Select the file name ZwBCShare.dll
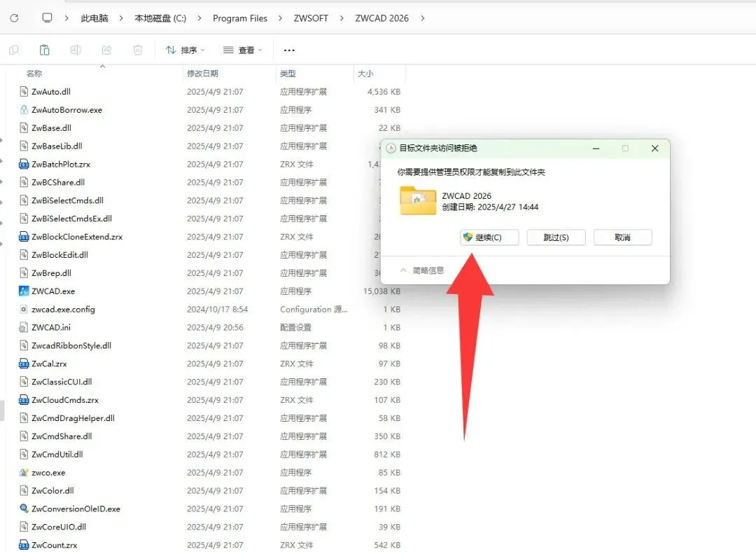The height and width of the screenshot is (552, 756). (x=58, y=182)
